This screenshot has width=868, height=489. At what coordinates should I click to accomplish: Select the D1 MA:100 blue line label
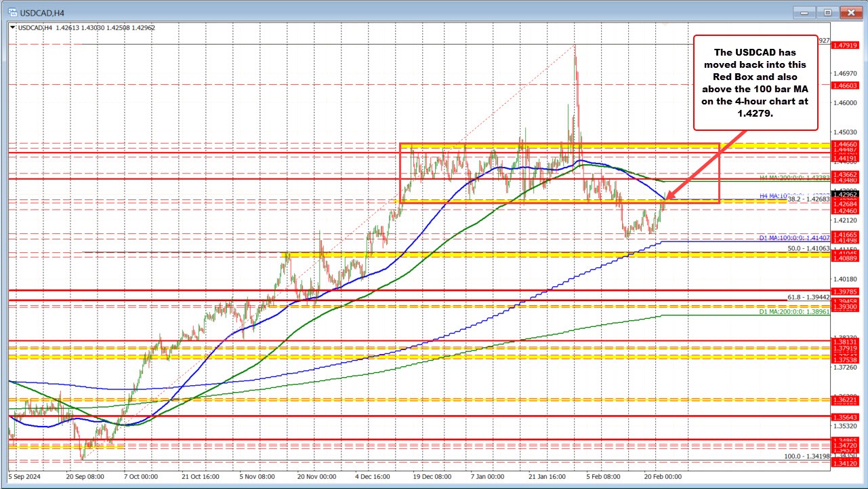796,238
